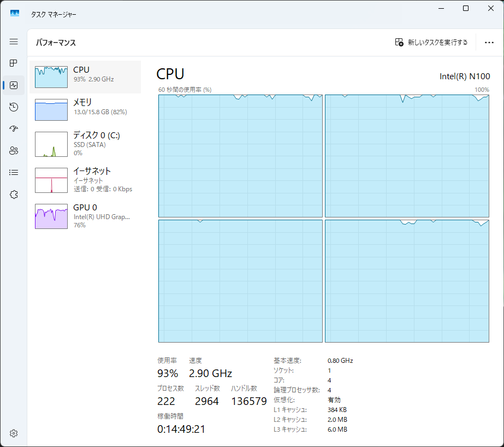Screen dimensions: 504x447
Task: Open the hamburger navigation menu
Action: point(14,42)
